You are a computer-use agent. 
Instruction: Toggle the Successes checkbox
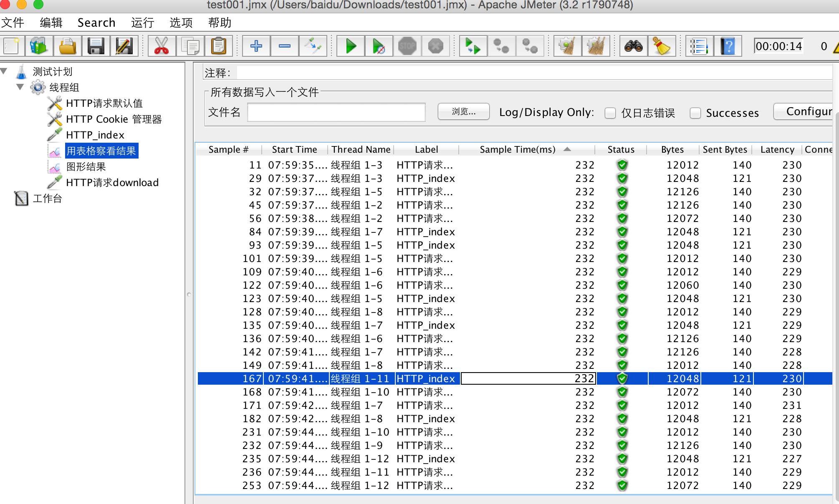pos(695,113)
